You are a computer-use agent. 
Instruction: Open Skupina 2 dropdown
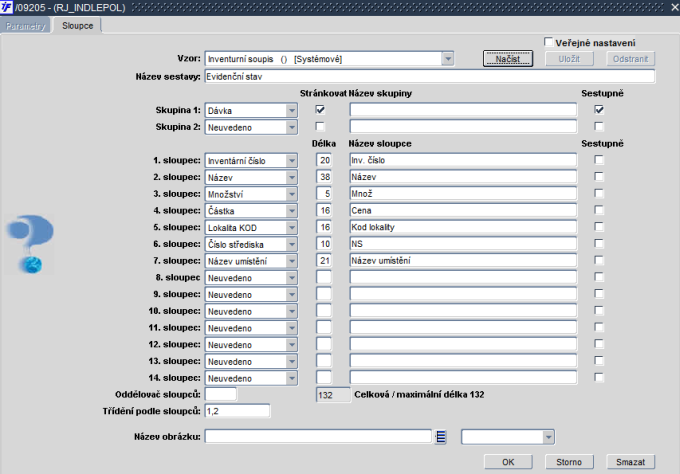coord(291,127)
